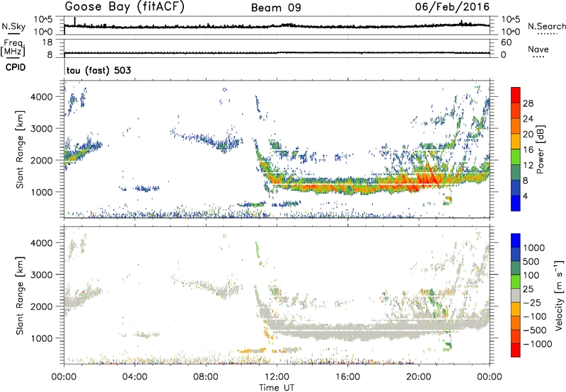Click the 'Velocity [m s⁻¹]' color bar label

click(x=559, y=295)
